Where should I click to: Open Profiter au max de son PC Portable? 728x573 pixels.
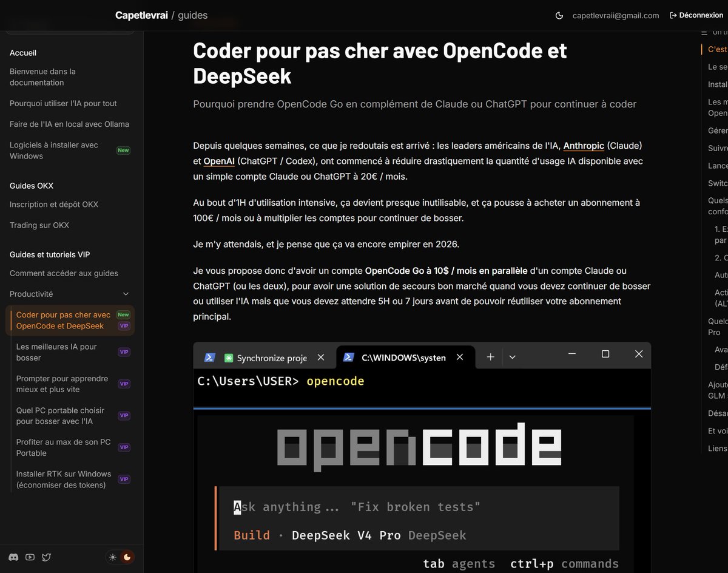point(63,447)
